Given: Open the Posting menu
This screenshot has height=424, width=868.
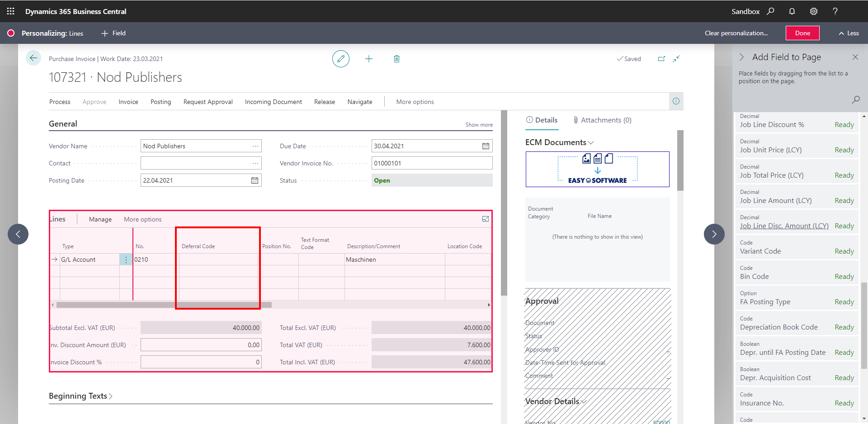Looking at the screenshot, I should coord(161,102).
